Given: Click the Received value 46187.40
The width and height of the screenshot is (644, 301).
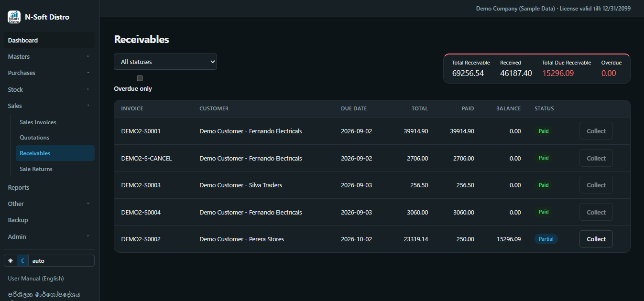Looking at the screenshot, I should tap(516, 73).
